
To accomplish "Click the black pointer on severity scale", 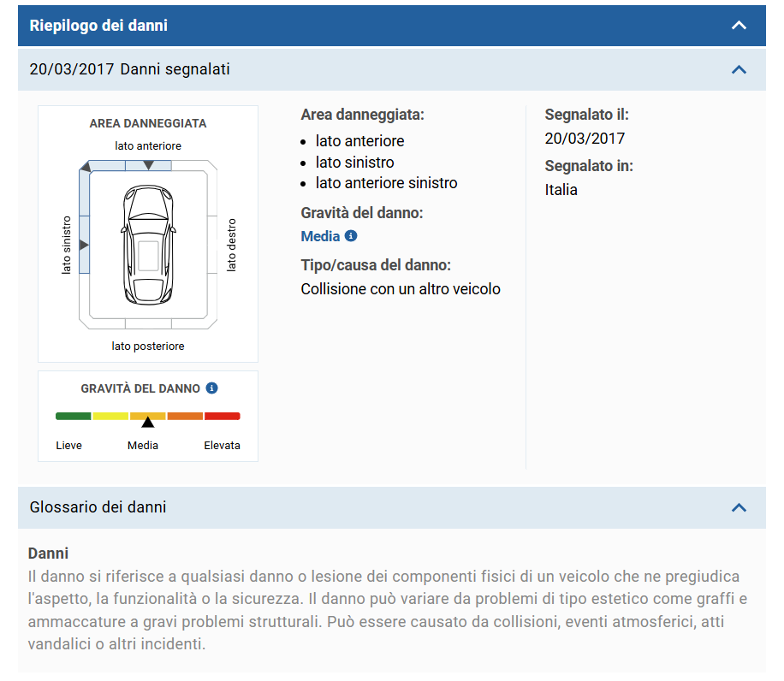I will pyautogui.click(x=148, y=422).
